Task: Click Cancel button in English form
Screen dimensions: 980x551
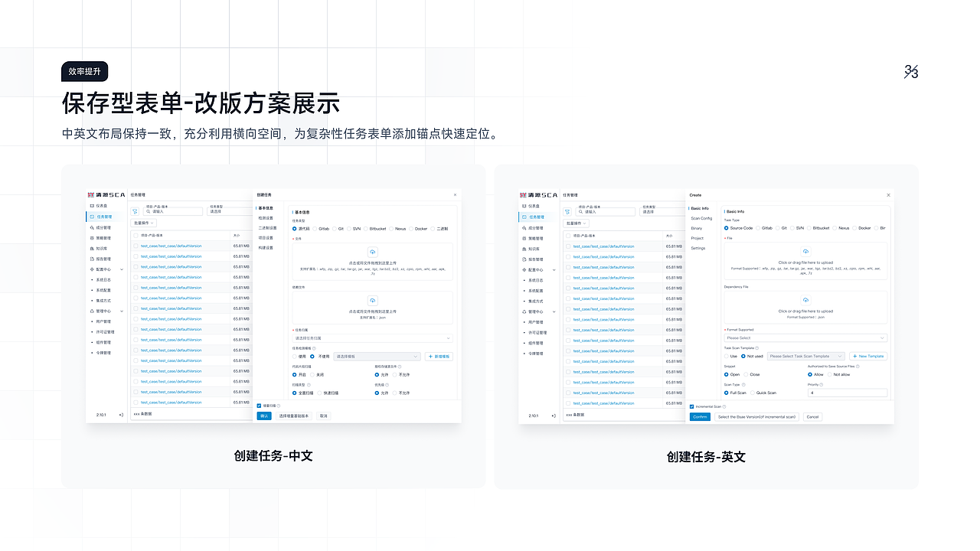Action: point(812,417)
